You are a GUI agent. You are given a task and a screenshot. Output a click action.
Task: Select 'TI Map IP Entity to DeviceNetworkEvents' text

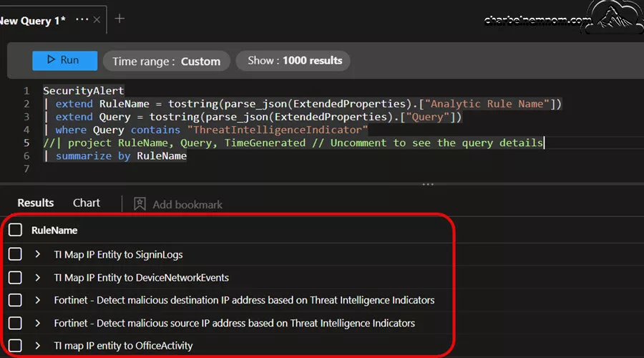tap(141, 278)
